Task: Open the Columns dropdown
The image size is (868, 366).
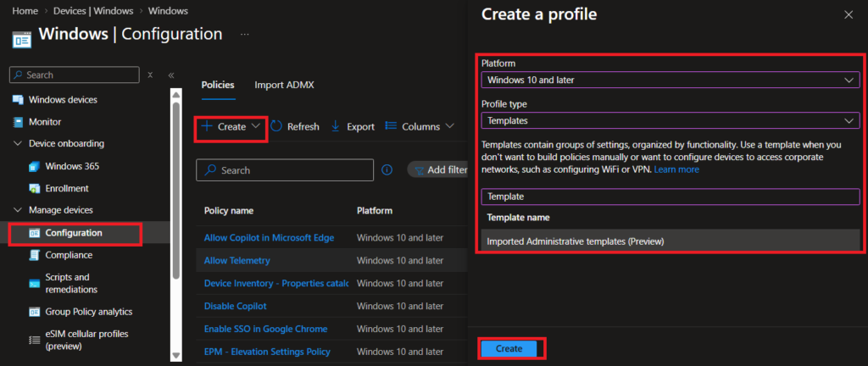Action: 420,126
